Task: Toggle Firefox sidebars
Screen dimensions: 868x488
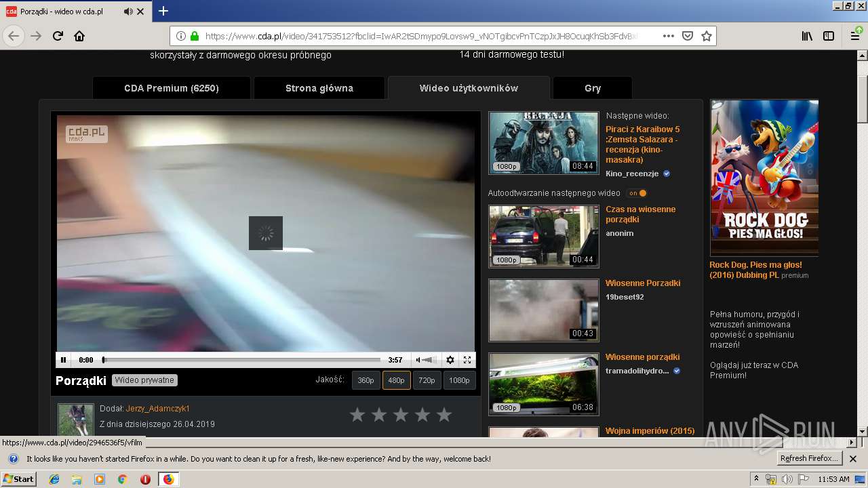Action: (829, 36)
